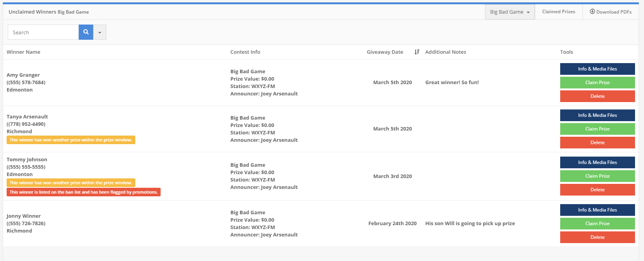Delete Jonny Winner's entry

597,237
